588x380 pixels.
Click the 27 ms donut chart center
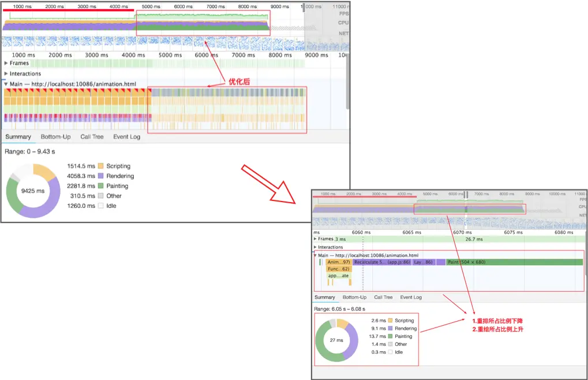[x=336, y=340]
